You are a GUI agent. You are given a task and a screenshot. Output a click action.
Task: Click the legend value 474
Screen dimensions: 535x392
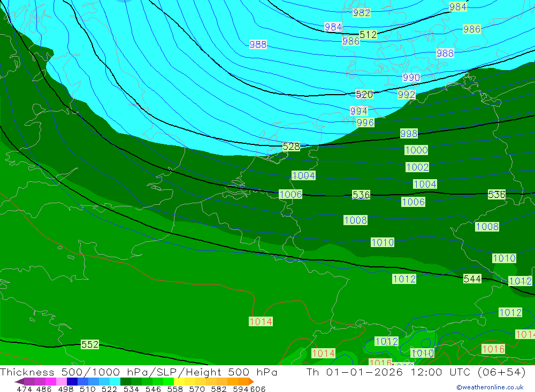(25, 389)
